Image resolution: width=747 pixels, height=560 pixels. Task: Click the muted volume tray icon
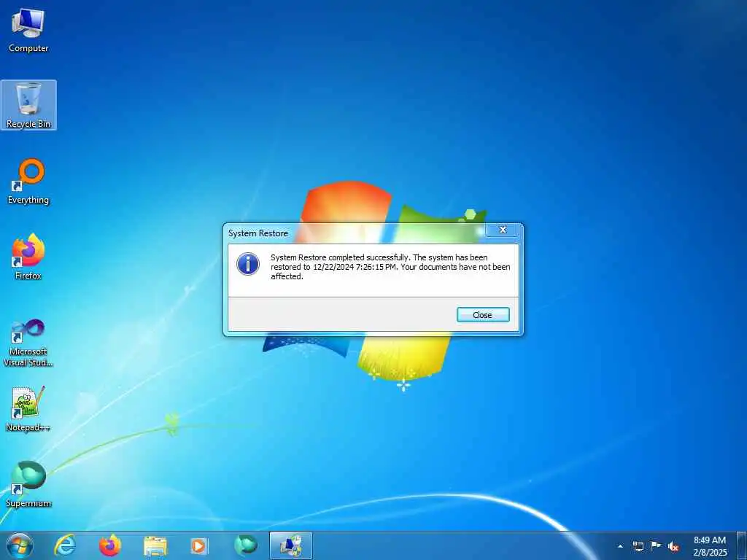click(x=673, y=546)
